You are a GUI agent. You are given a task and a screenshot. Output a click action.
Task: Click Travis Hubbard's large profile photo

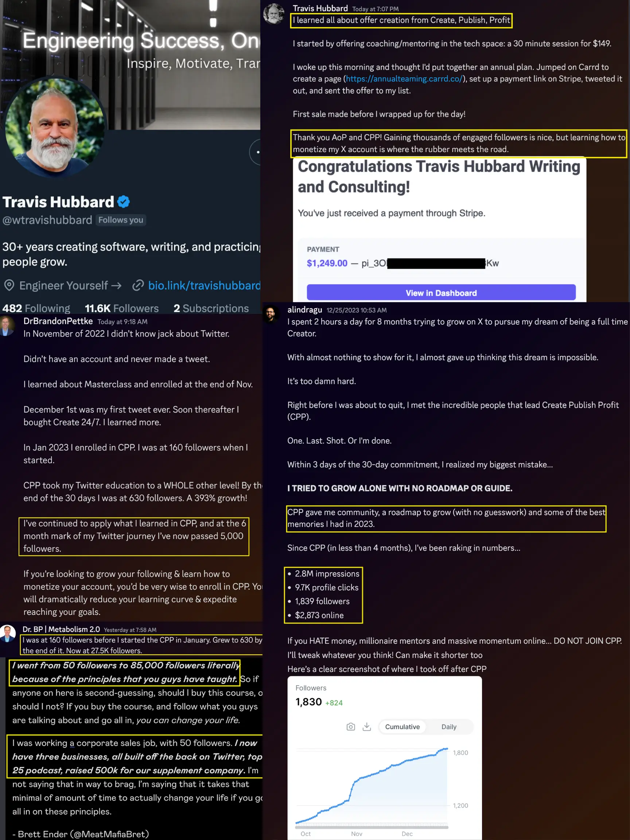pos(56,128)
